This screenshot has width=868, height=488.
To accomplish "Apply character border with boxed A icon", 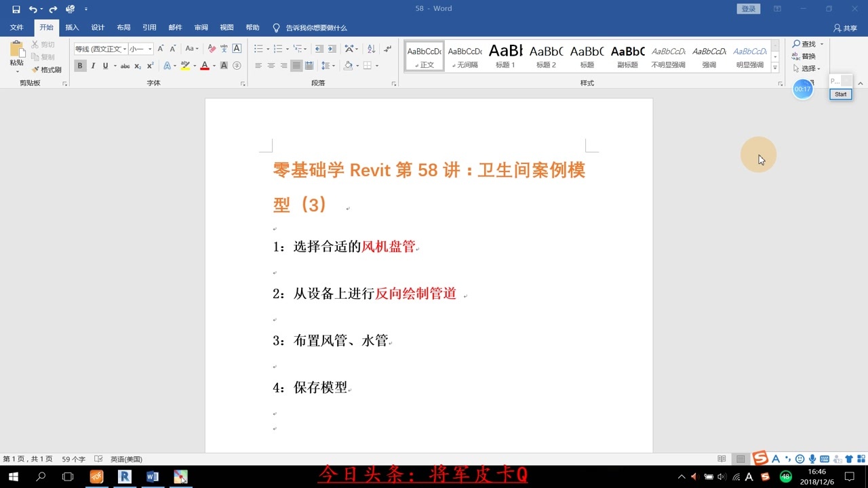I will (x=237, y=49).
